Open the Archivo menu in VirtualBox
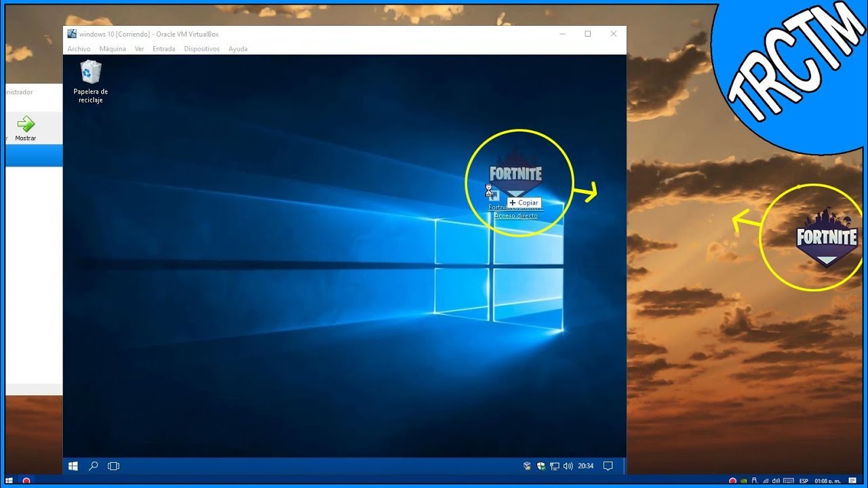868x488 pixels. (x=79, y=49)
